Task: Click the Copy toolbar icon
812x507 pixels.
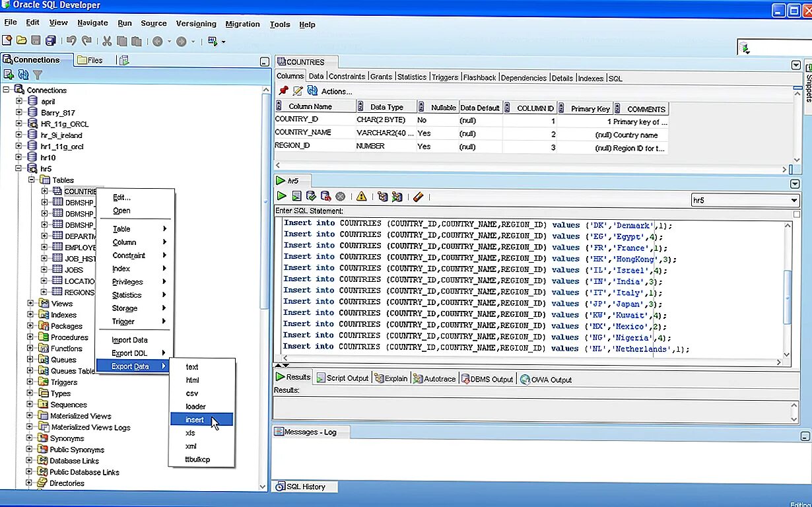Action: click(x=122, y=41)
